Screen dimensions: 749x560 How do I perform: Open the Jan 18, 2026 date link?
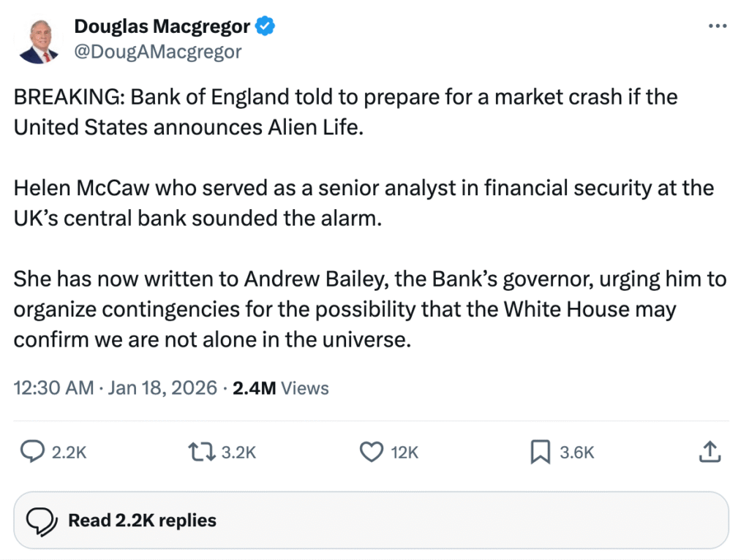click(x=162, y=387)
